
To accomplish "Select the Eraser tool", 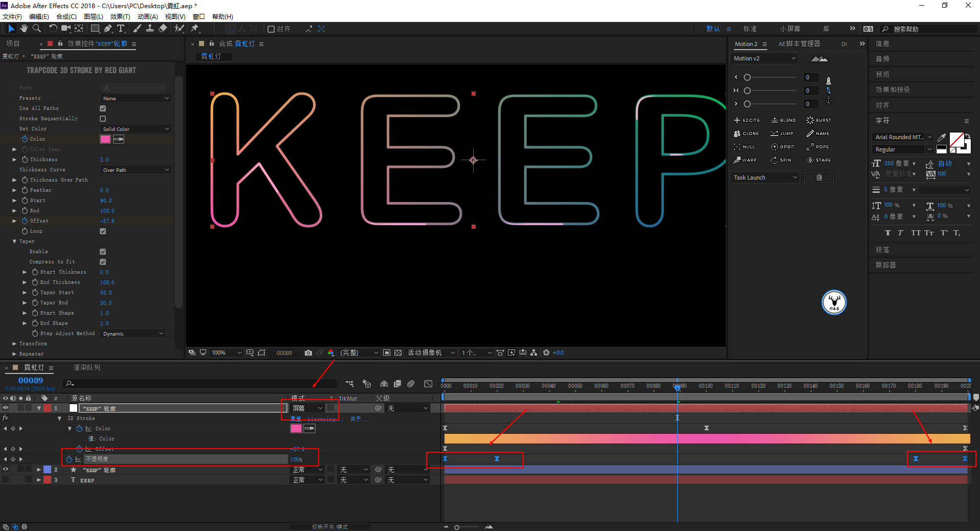I will click(163, 29).
